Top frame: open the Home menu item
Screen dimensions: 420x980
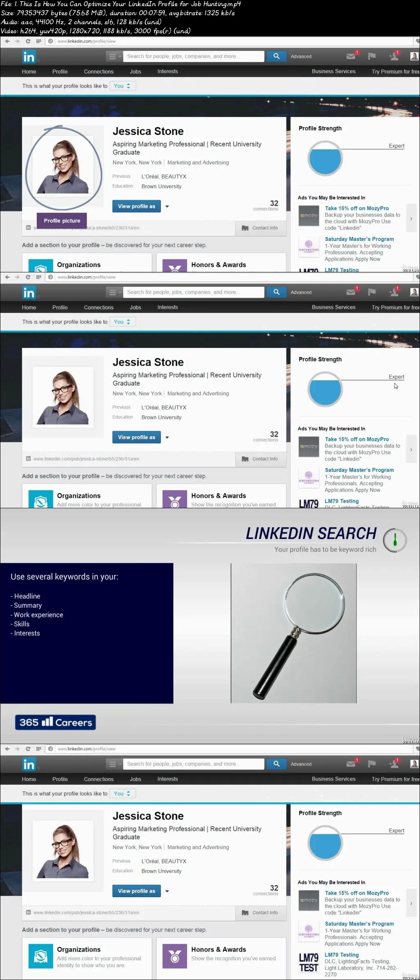29,71
